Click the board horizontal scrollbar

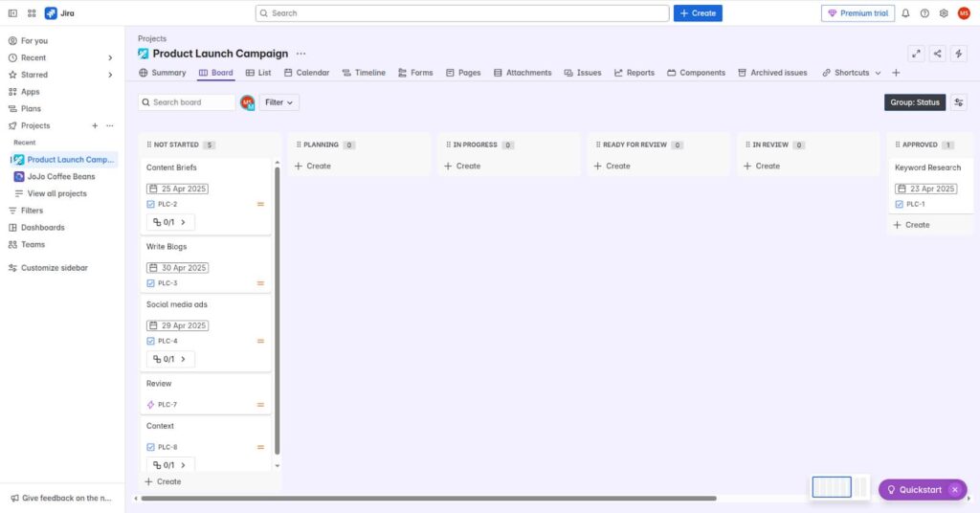tap(428, 499)
